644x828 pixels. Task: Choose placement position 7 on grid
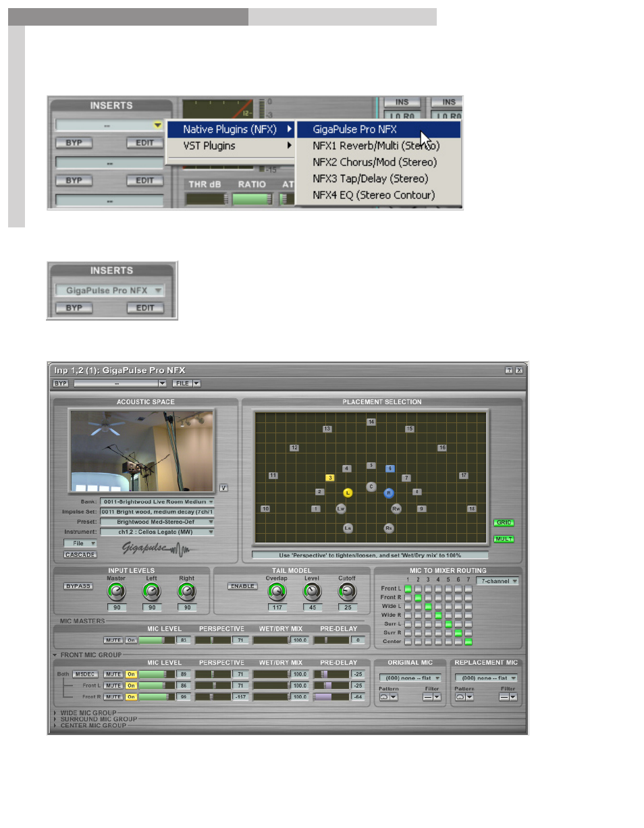[406, 478]
